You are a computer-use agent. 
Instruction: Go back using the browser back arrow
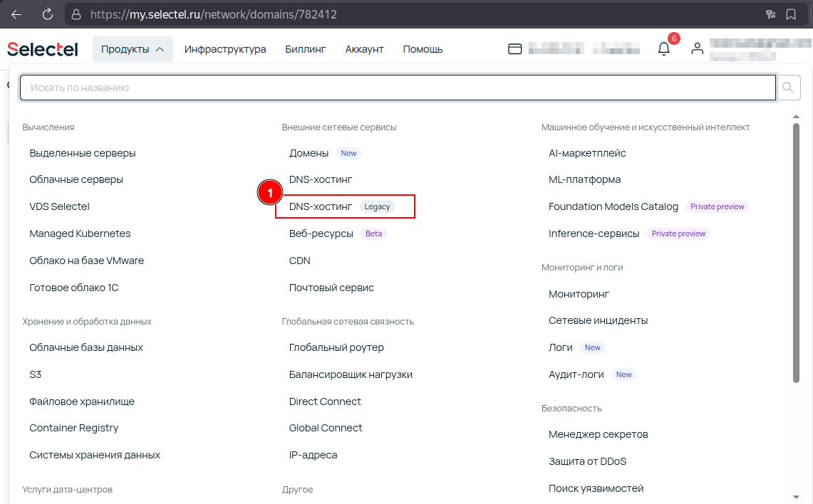(x=16, y=13)
